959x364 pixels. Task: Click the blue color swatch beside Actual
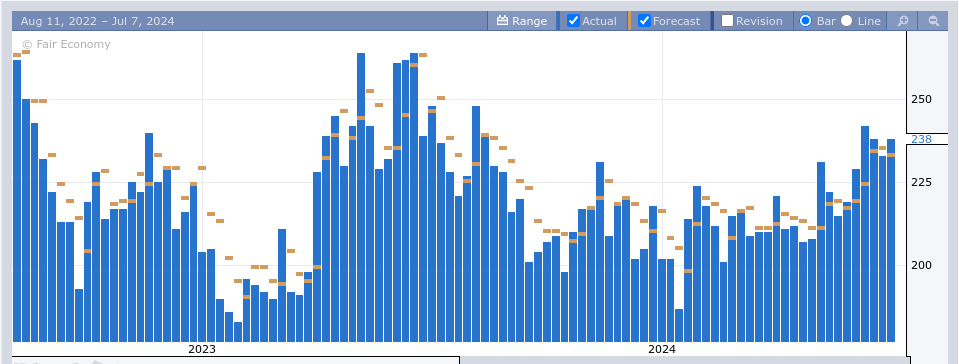coord(558,21)
